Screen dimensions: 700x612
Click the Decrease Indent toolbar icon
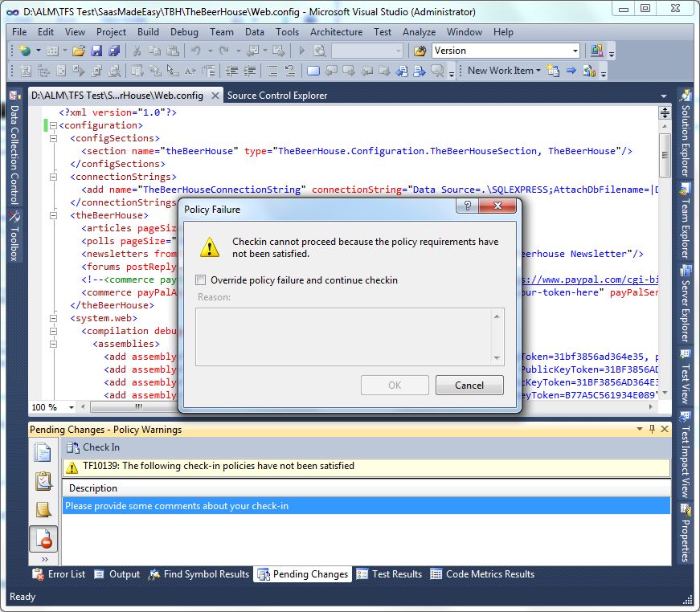[231, 71]
